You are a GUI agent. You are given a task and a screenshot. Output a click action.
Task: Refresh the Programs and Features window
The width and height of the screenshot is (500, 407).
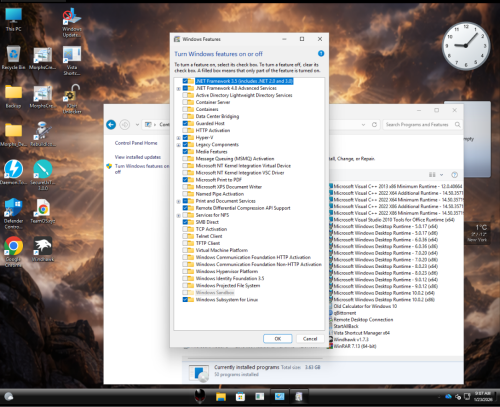(x=374, y=125)
